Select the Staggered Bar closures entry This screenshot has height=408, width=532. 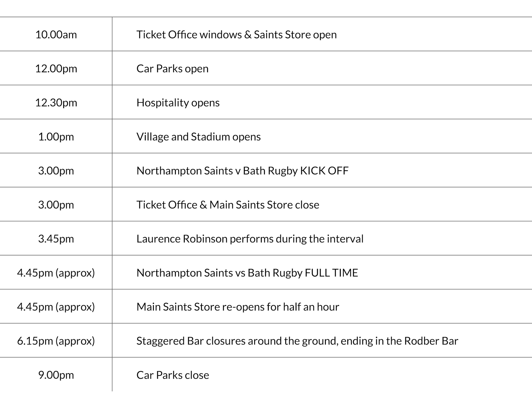pyautogui.click(x=297, y=341)
